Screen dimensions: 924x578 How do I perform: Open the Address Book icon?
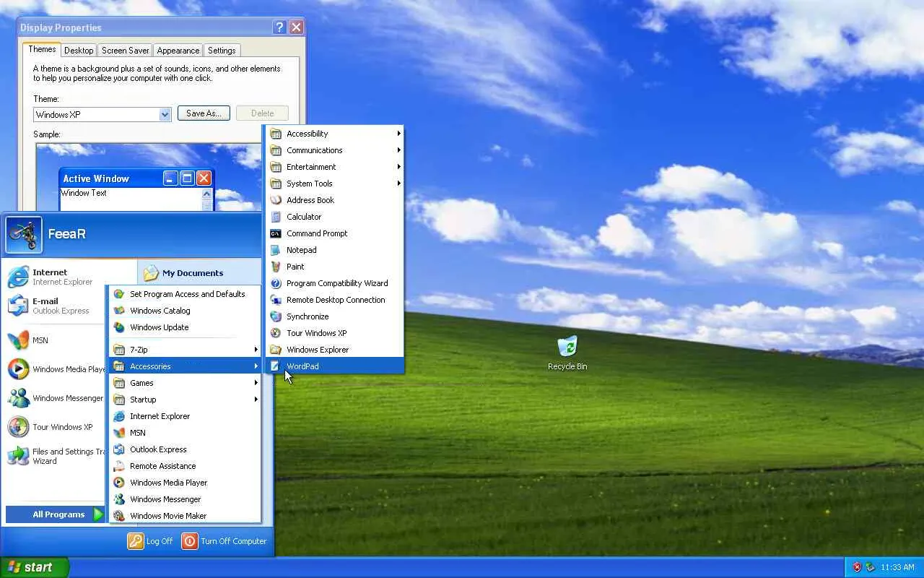click(275, 200)
